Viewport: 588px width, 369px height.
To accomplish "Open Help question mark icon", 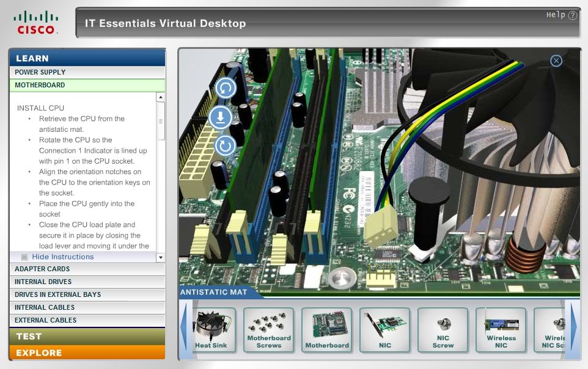I will point(573,15).
